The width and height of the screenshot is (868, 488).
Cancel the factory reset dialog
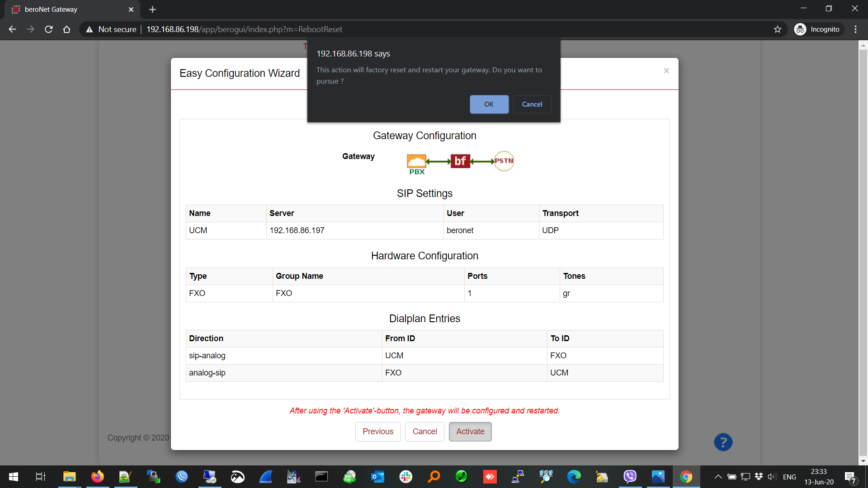pyautogui.click(x=532, y=104)
